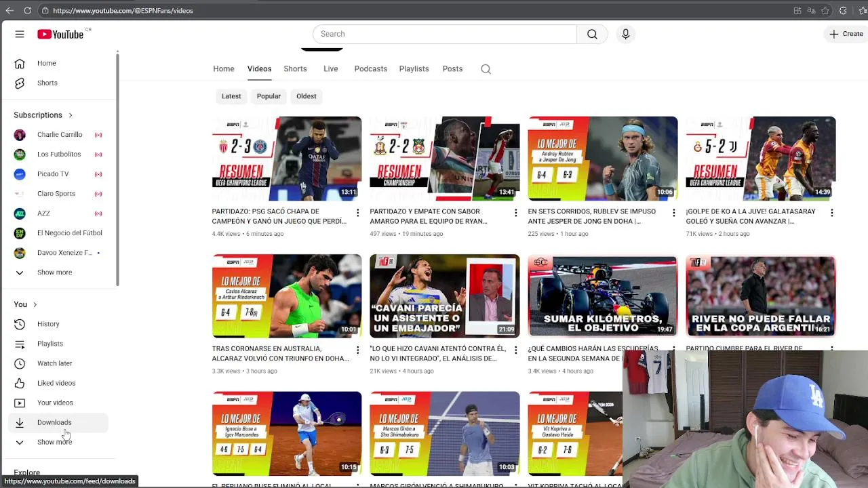Switch to the Live tab
Screen dimensions: 868x488
[x=331, y=68]
